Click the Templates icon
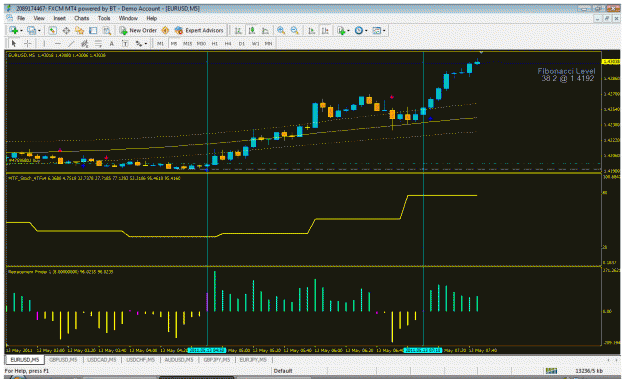This screenshot has height=379, width=625. pos(376,30)
